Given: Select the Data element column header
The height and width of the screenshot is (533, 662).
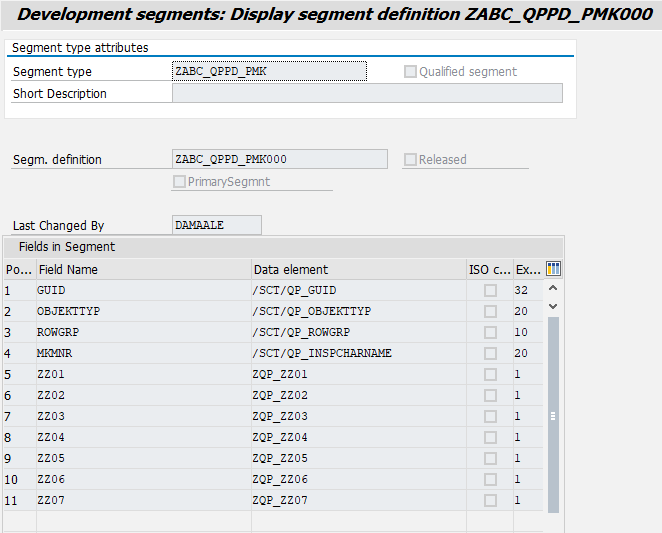Looking at the screenshot, I should [358, 269].
